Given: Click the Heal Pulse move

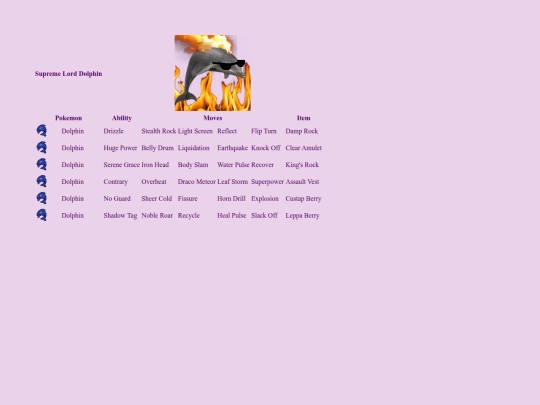Looking at the screenshot, I should (x=232, y=216).
